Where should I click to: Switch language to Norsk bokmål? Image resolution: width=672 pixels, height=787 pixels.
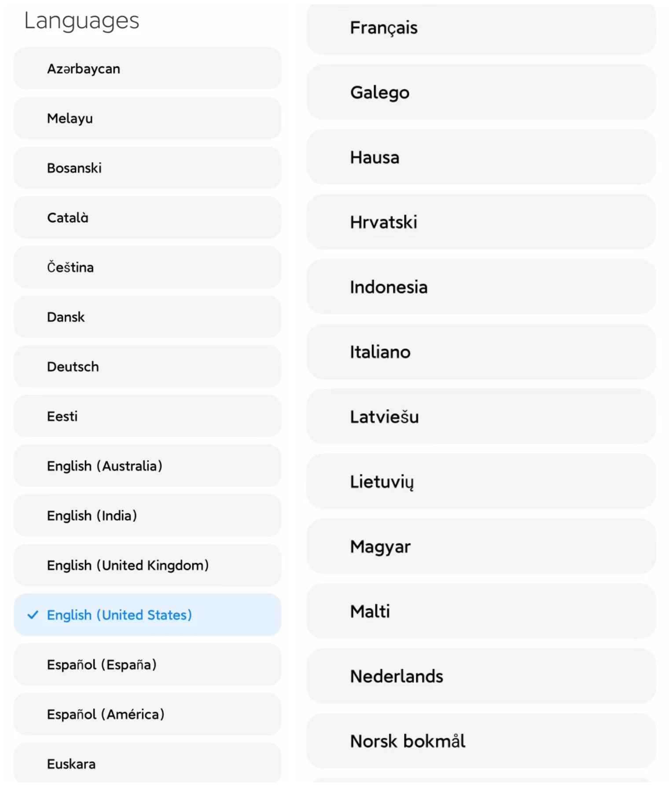click(x=481, y=741)
